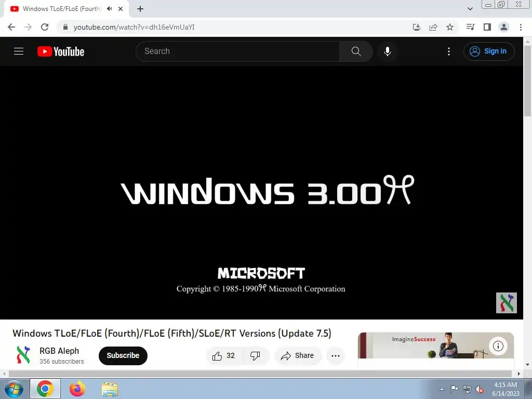Toggle the browser side panel
This screenshot has width=532, height=399.
click(487, 27)
